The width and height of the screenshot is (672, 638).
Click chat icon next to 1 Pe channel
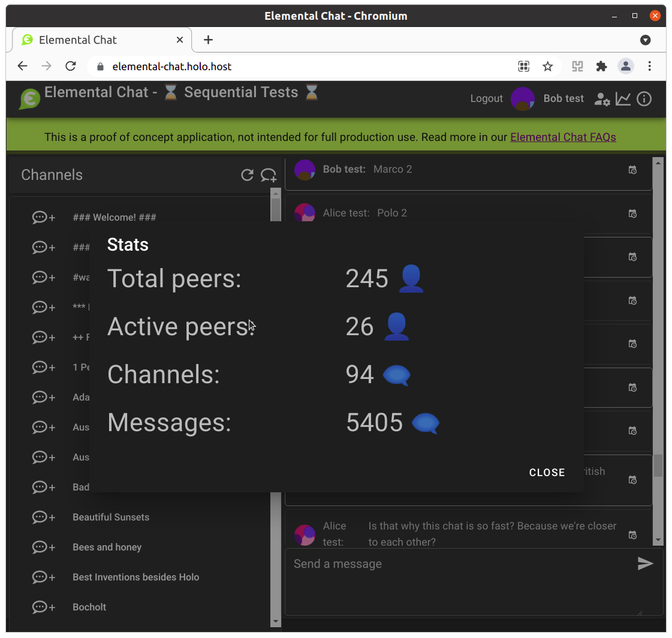pos(44,367)
